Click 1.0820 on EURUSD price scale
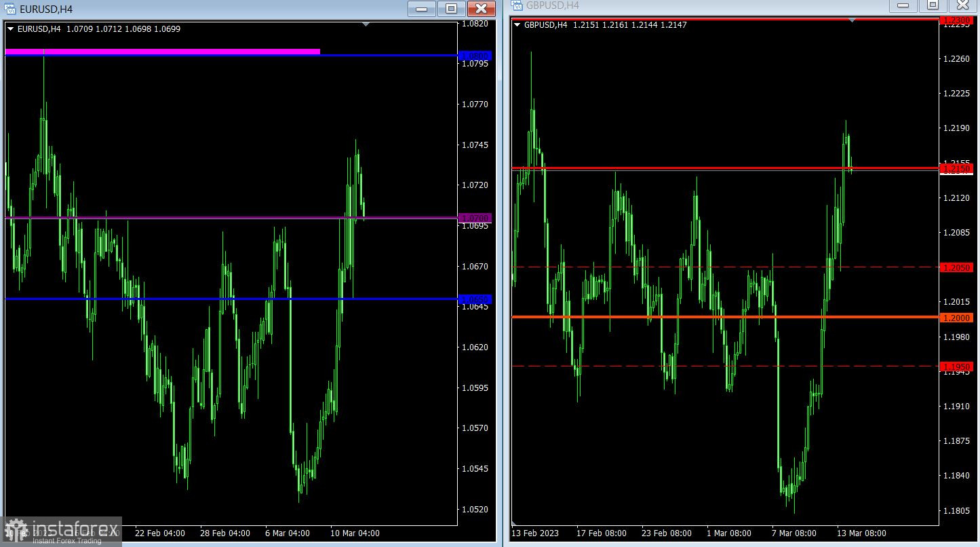980x547 pixels. point(475,24)
